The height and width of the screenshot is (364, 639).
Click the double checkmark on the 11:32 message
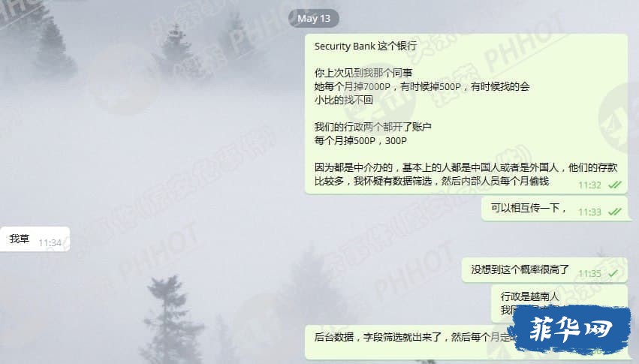point(614,185)
